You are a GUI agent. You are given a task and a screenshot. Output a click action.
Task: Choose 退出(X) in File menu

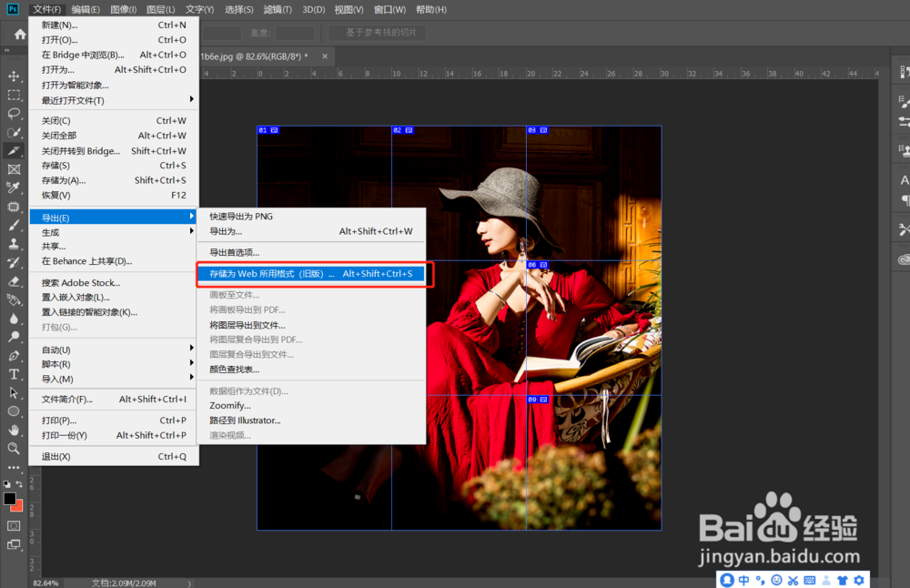click(114, 457)
